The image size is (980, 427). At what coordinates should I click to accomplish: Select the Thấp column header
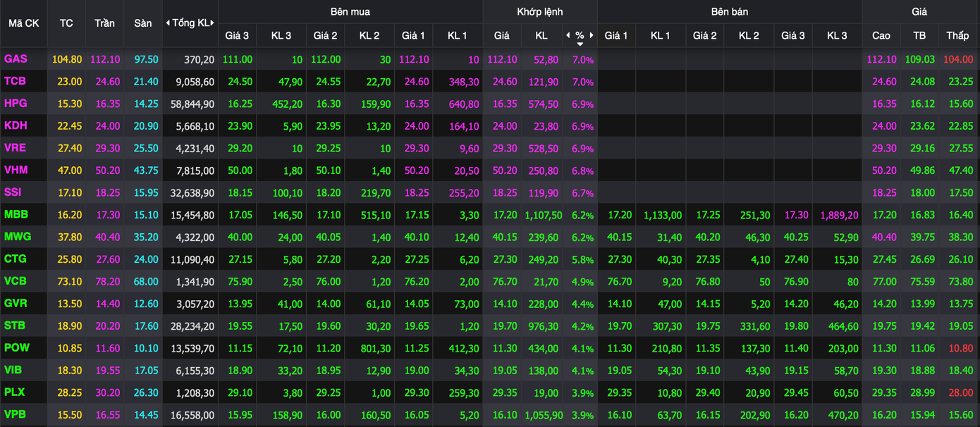pos(957,35)
